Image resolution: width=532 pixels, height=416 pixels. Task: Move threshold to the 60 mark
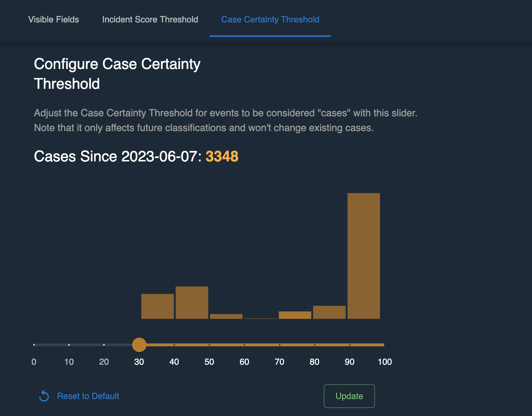pyautogui.click(x=244, y=345)
